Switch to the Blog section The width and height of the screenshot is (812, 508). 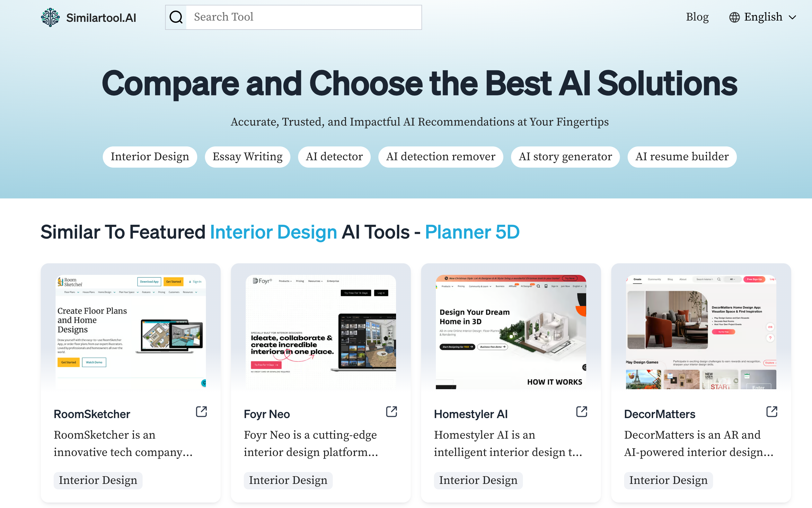pos(697,17)
